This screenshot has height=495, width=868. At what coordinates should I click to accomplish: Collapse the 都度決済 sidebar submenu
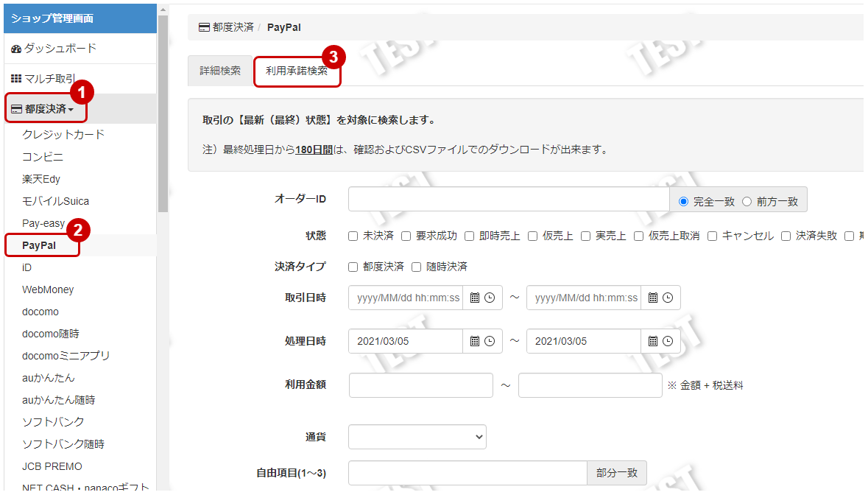pos(44,107)
